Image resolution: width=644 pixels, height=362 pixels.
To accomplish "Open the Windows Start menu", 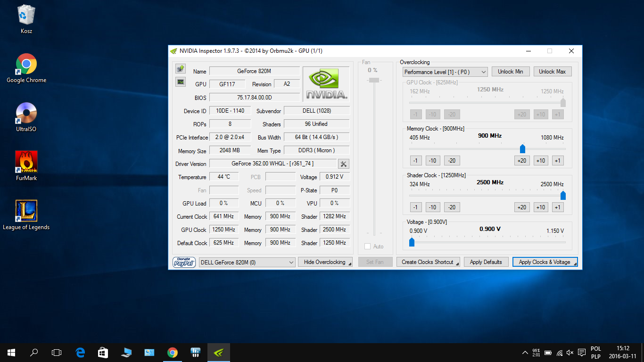I will click(x=11, y=353).
